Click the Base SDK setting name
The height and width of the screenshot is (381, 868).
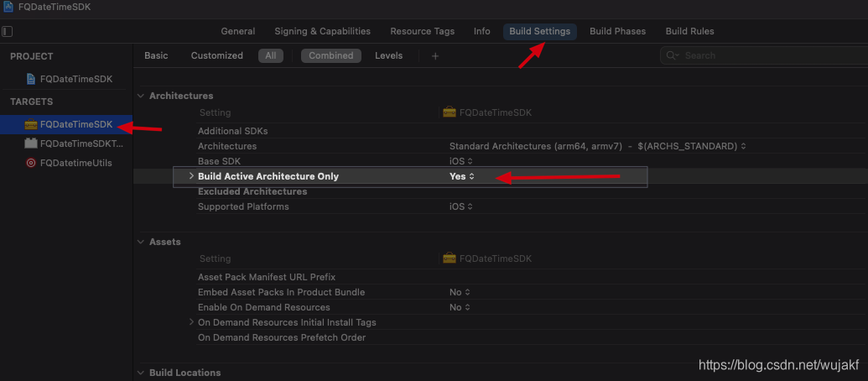coord(220,161)
